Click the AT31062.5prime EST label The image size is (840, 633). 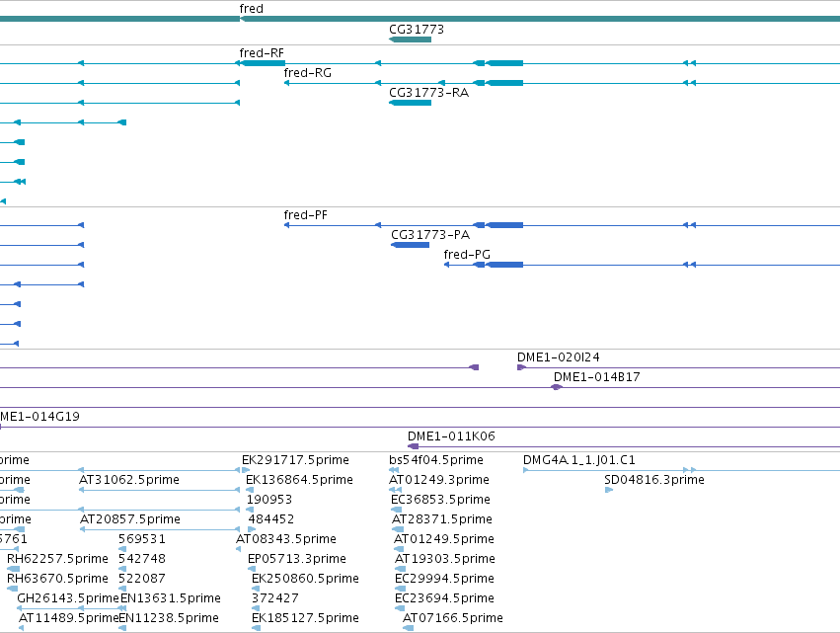[x=129, y=480]
